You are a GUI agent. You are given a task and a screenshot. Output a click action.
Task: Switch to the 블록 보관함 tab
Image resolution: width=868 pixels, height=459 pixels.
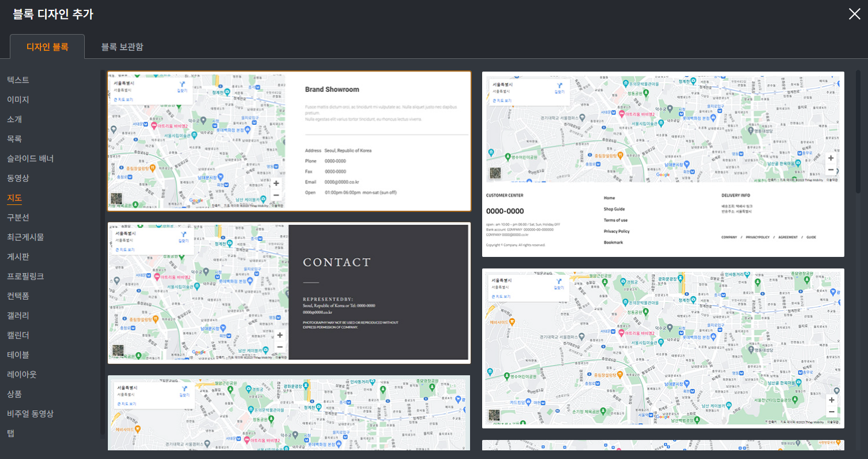click(x=122, y=47)
